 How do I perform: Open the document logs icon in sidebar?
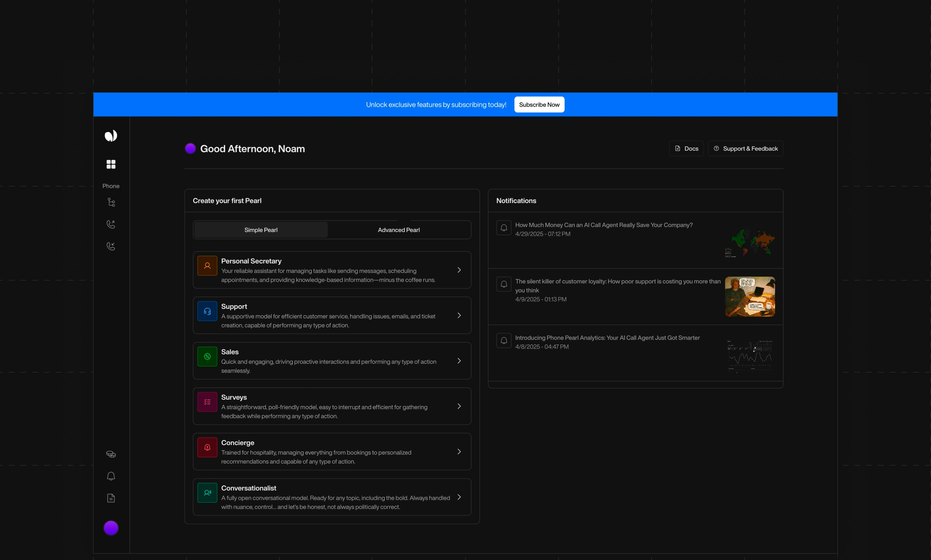(x=111, y=498)
